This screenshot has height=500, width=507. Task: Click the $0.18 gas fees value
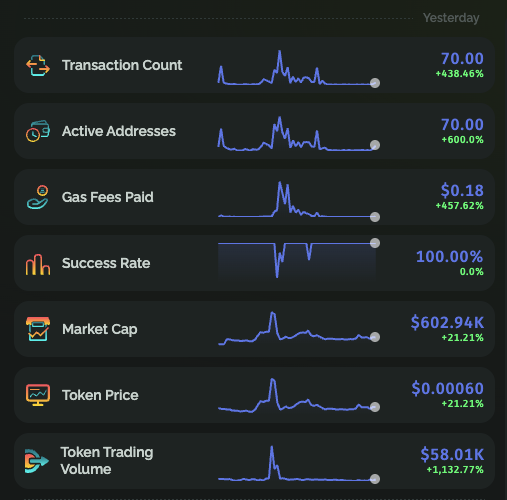click(x=462, y=191)
